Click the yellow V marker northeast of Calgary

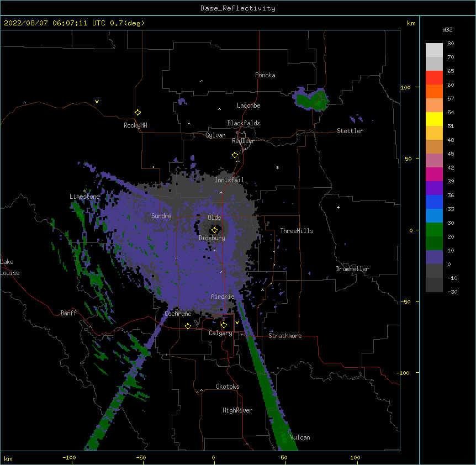coord(237,323)
